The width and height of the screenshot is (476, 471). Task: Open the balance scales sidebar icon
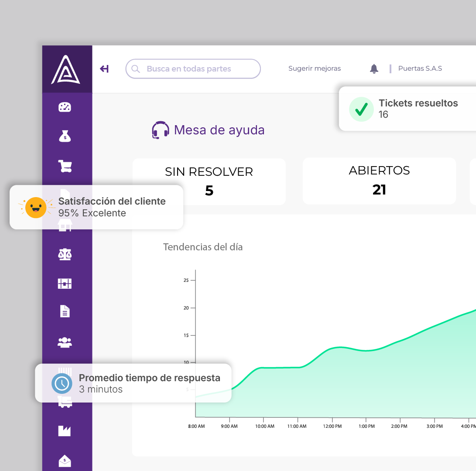pos(65,254)
